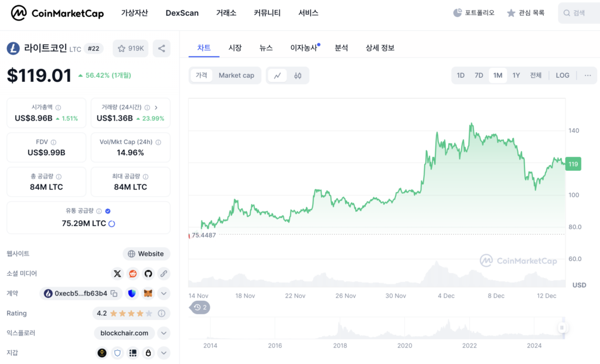
Task: Set chart range to 7D
Action: point(479,75)
